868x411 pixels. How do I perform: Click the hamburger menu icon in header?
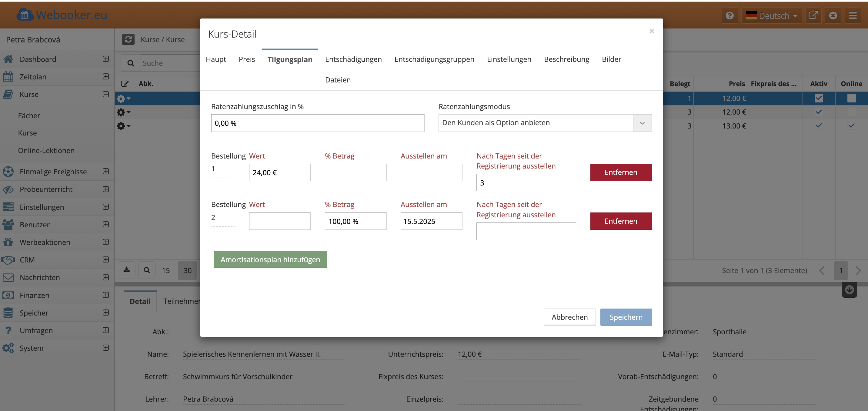[x=853, y=15]
